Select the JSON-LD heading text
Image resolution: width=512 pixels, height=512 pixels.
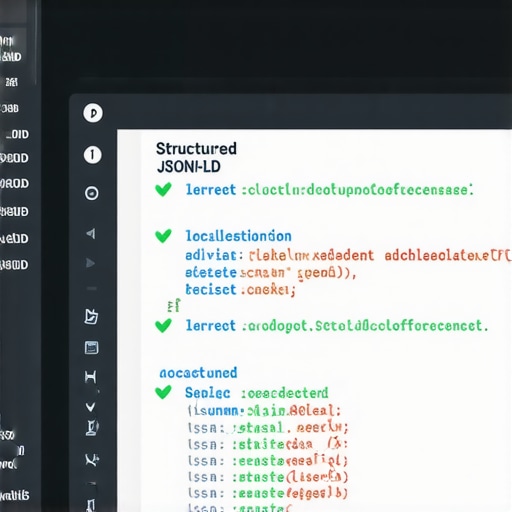point(189,167)
